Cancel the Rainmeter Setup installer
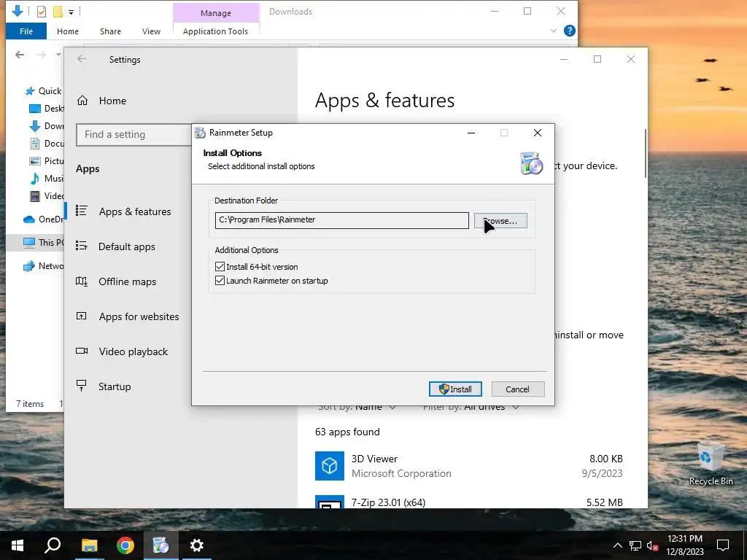 [x=517, y=389]
